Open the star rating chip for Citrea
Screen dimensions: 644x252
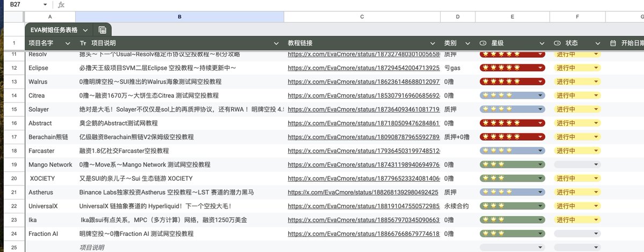coord(513,95)
